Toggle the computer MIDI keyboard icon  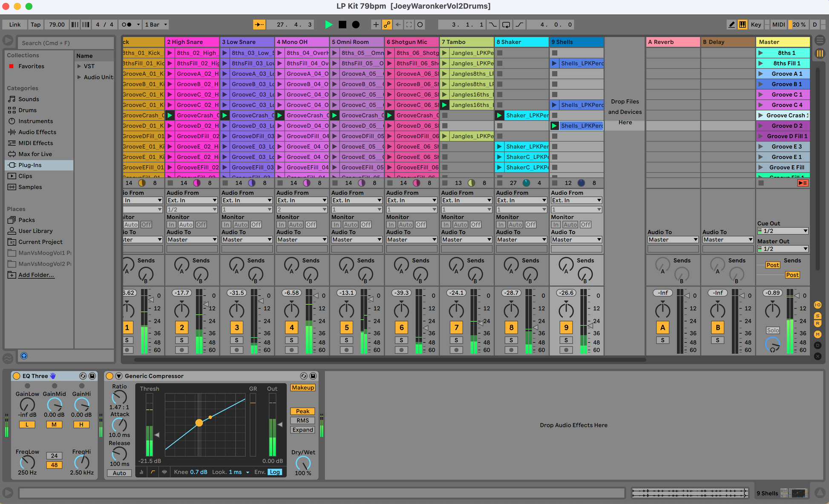(x=743, y=25)
